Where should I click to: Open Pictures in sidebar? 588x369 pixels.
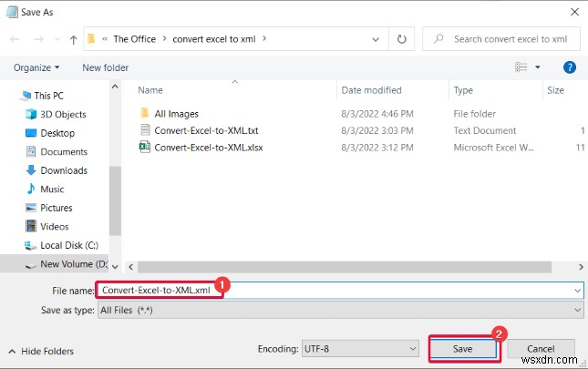[57, 208]
